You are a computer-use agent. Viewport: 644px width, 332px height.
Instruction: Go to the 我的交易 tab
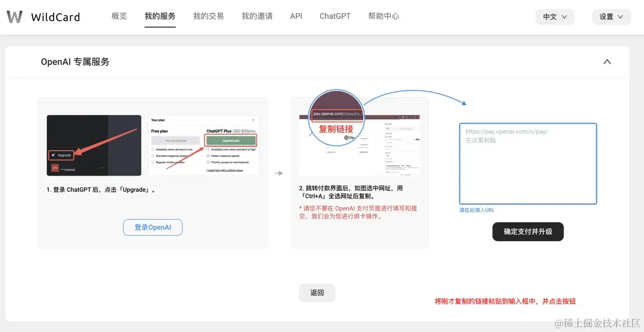tap(208, 16)
